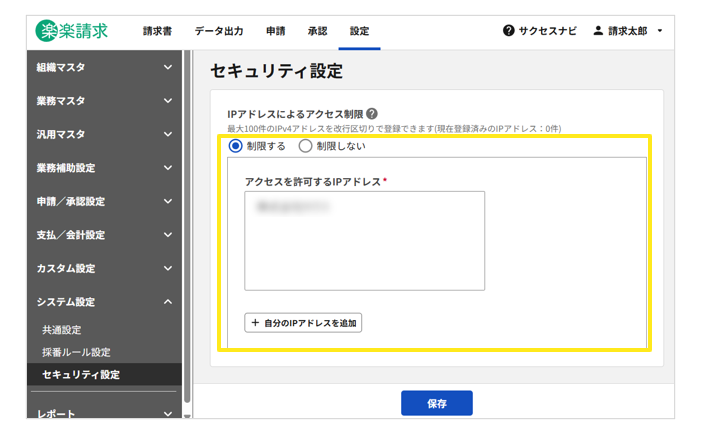Expand the 業務補助設定 section
Viewport: 704px width, 433px height.
coord(167,168)
